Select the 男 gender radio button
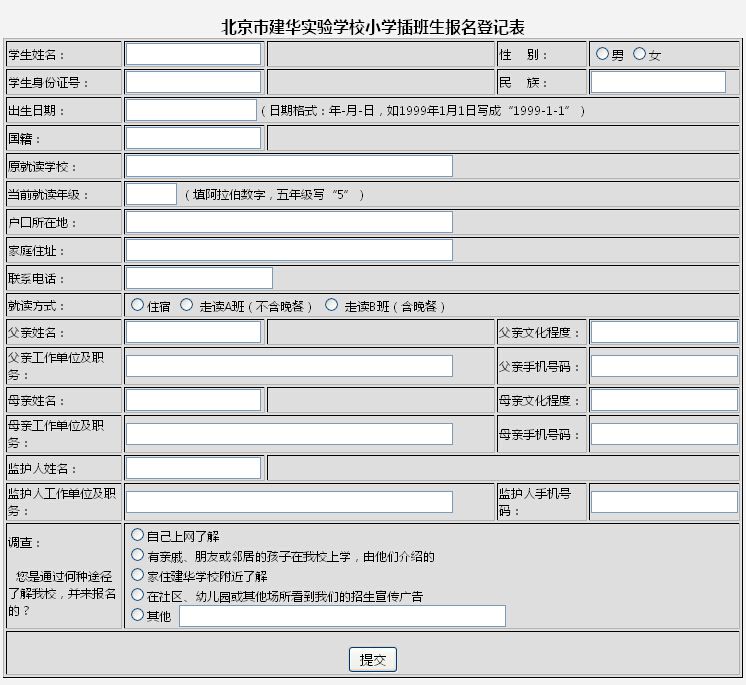 pyautogui.click(x=602, y=54)
